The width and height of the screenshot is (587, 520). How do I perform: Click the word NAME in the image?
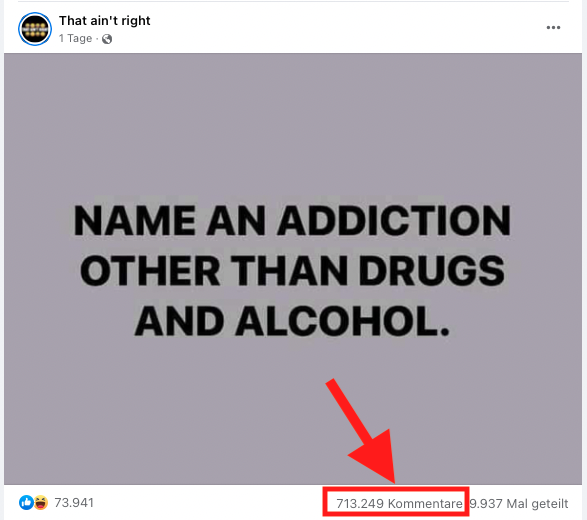(134, 221)
